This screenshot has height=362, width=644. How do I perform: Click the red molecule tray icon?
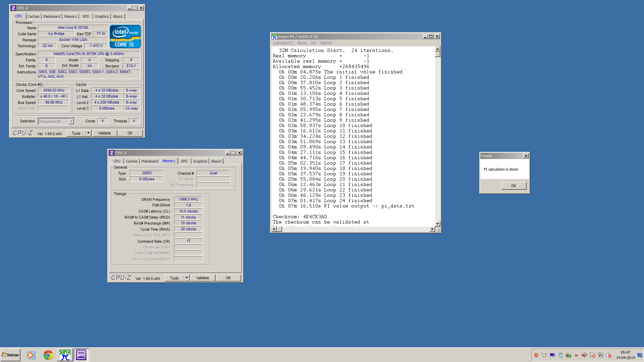pyautogui.click(x=576, y=355)
